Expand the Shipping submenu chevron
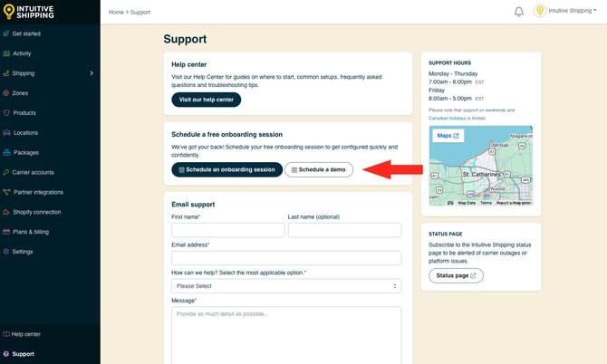Viewport: 607px width, 364px height. [92, 73]
